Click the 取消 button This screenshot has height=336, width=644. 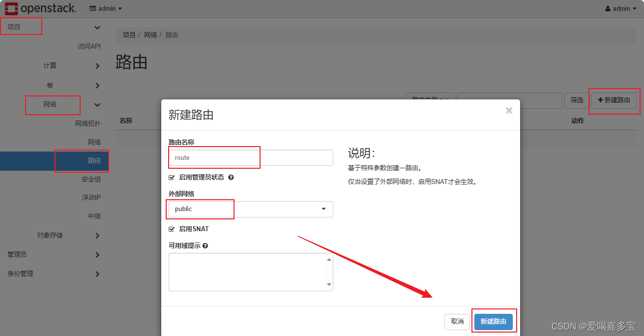click(x=457, y=321)
